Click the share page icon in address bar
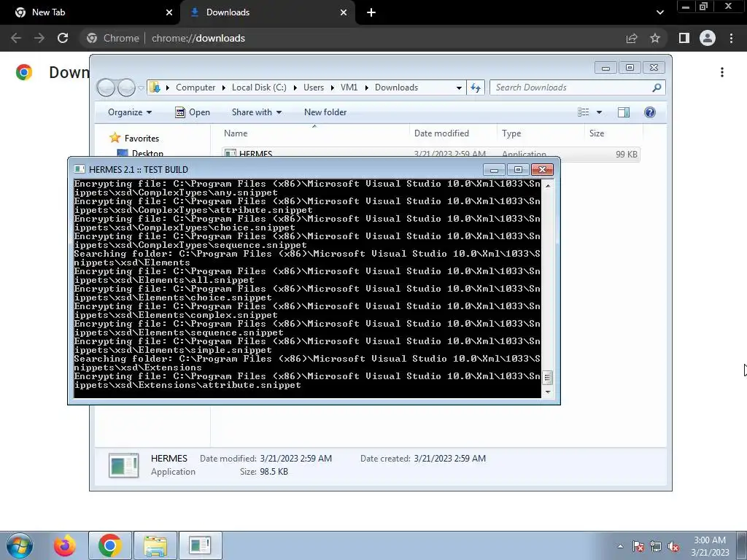This screenshot has width=747, height=560. pos(632,38)
